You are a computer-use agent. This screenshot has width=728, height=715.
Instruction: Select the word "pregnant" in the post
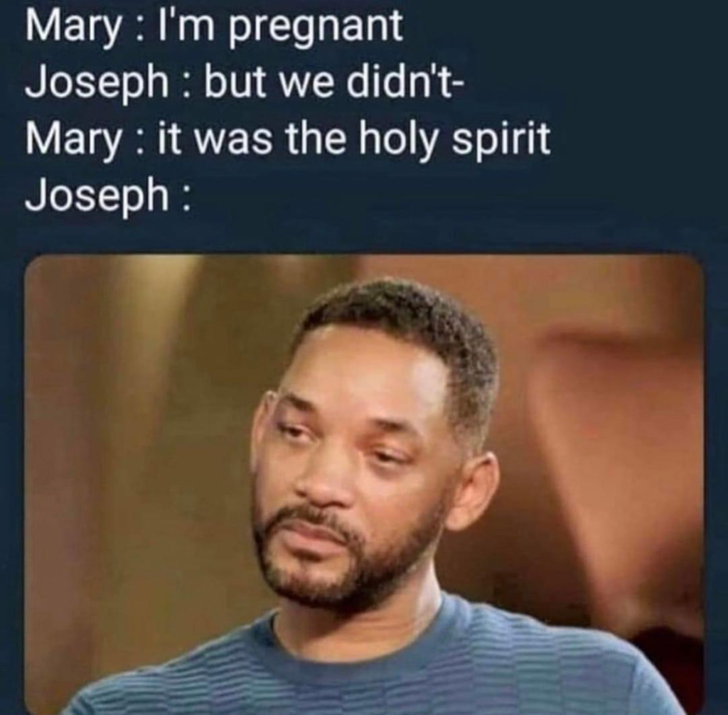tap(316, 29)
